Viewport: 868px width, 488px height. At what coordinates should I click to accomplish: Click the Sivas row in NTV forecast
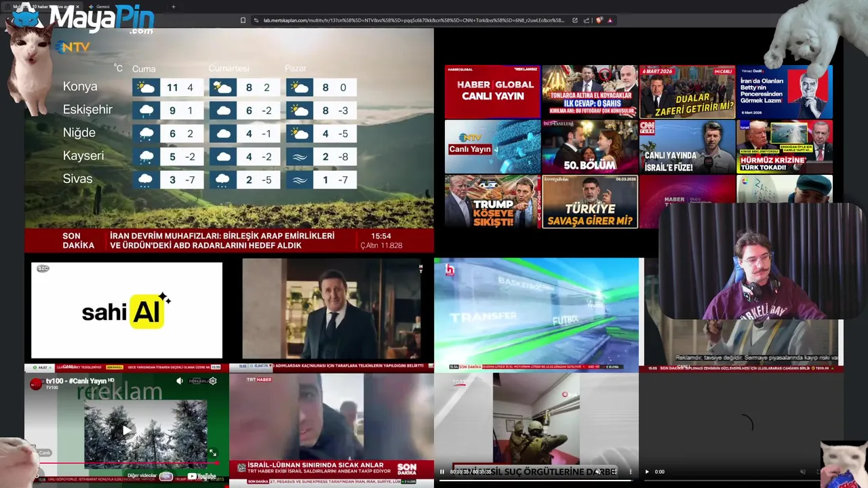pyautogui.click(x=209, y=179)
